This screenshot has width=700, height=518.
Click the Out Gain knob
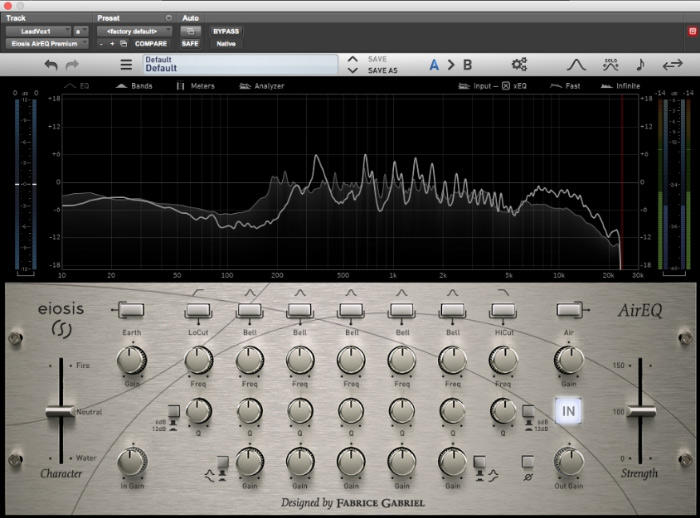[569, 462]
